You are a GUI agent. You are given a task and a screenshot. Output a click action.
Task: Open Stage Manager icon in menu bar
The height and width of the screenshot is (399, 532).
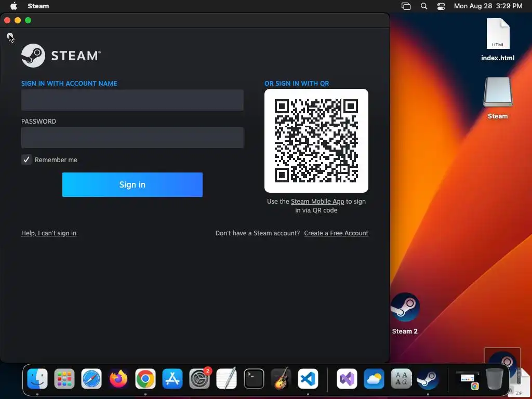[x=406, y=6]
